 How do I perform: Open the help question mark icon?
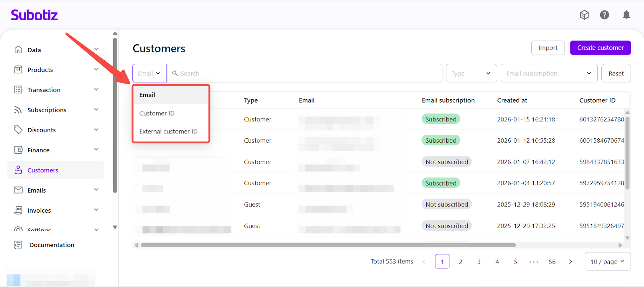point(604,15)
